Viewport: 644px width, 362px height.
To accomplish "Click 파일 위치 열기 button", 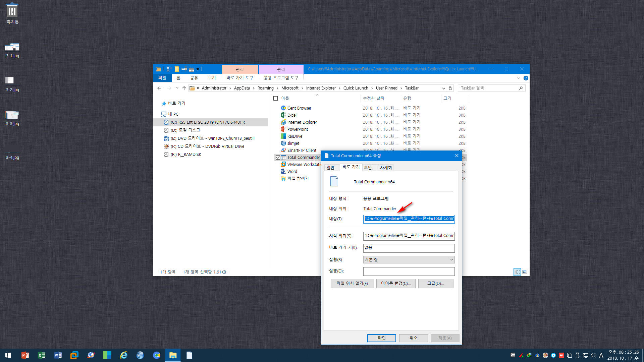I will tap(352, 284).
